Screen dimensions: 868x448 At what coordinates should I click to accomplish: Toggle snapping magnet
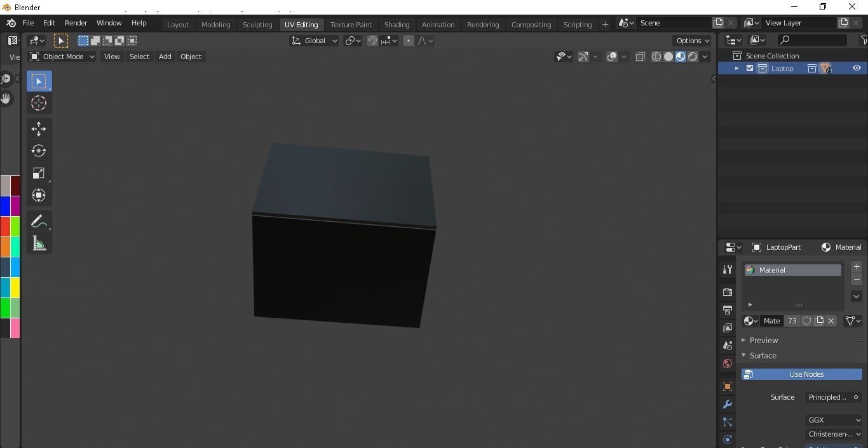pyautogui.click(x=372, y=41)
